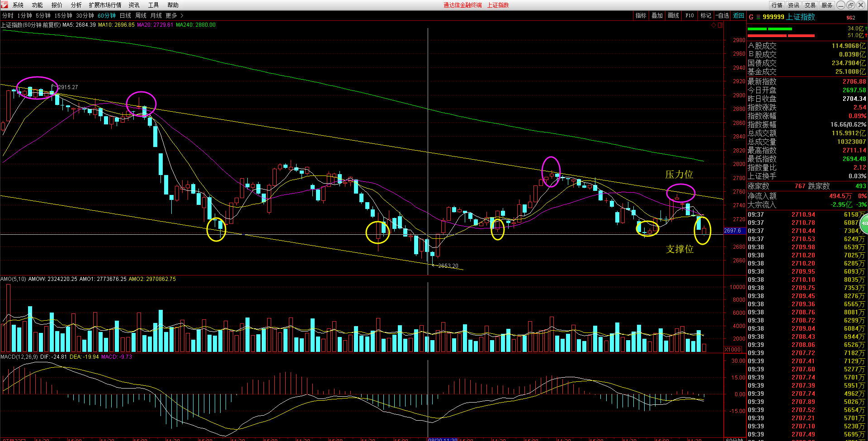868x441 pixels.
Task: Click the green round badge at the right edge
Action: tap(864, 223)
